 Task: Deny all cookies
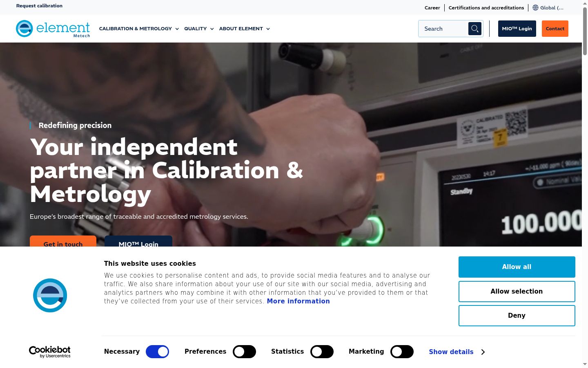[517, 316]
